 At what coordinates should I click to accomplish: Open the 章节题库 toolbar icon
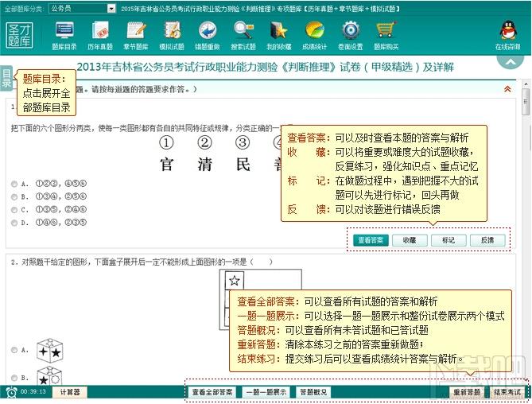click(136, 36)
